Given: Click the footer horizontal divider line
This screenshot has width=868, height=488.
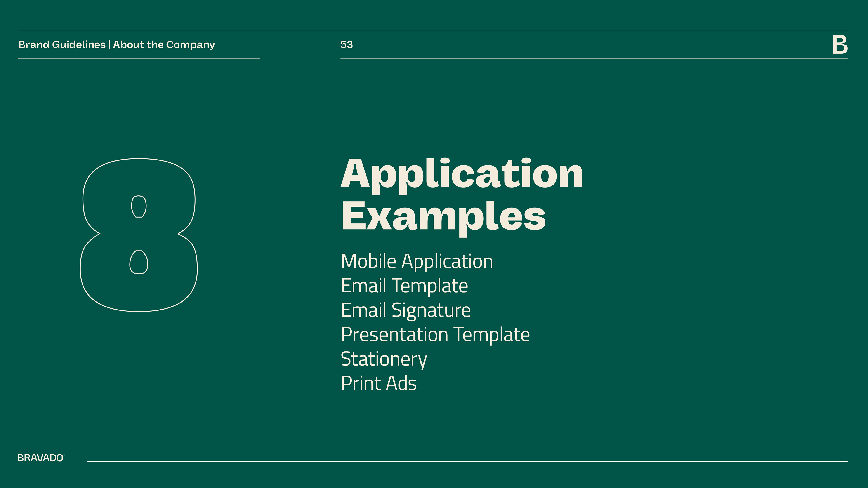Looking at the screenshot, I should click(x=467, y=461).
